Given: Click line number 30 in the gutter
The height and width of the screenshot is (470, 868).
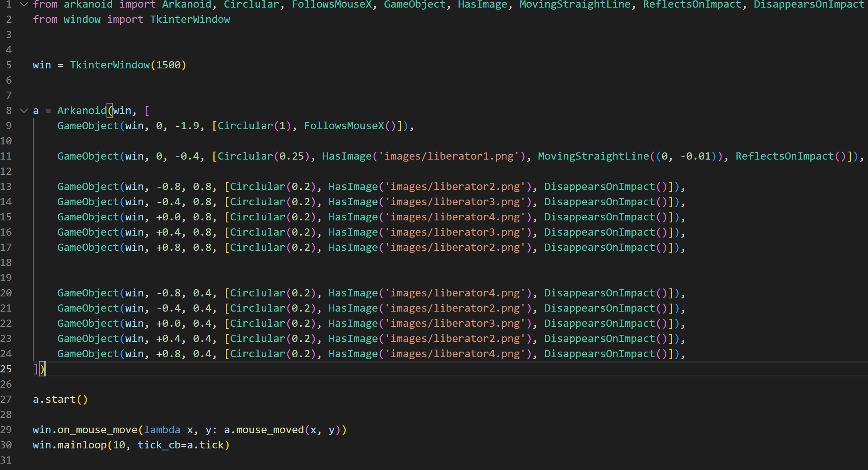Looking at the screenshot, I should 6,445.
